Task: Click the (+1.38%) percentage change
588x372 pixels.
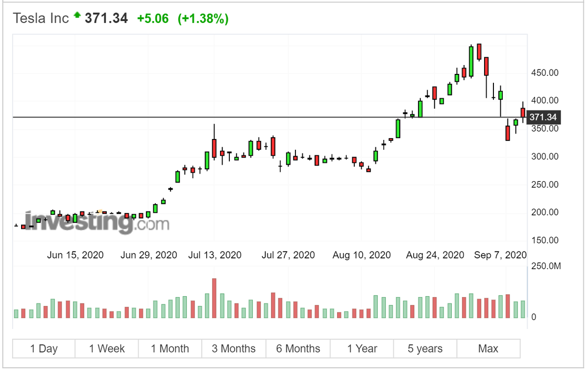Action: click(203, 19)
